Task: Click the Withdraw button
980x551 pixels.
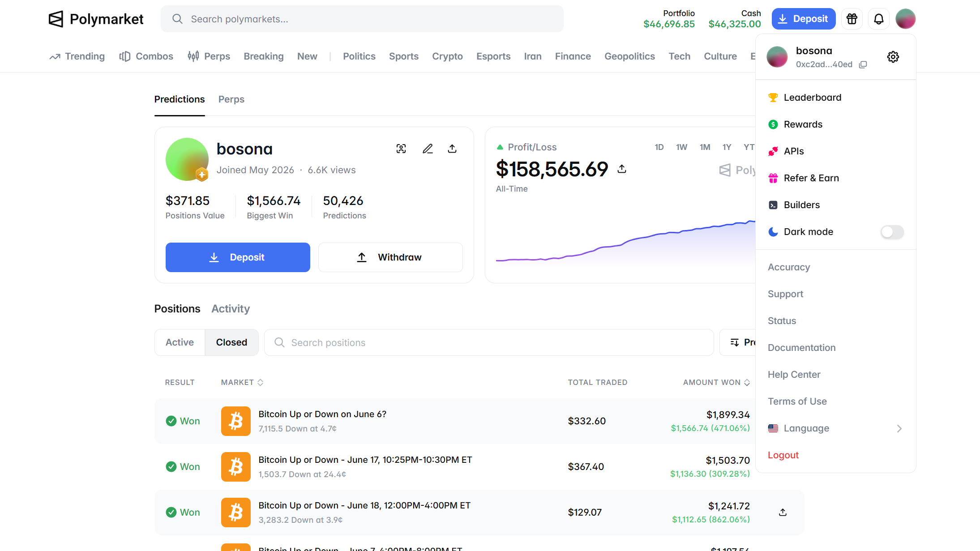Action: 390,257
